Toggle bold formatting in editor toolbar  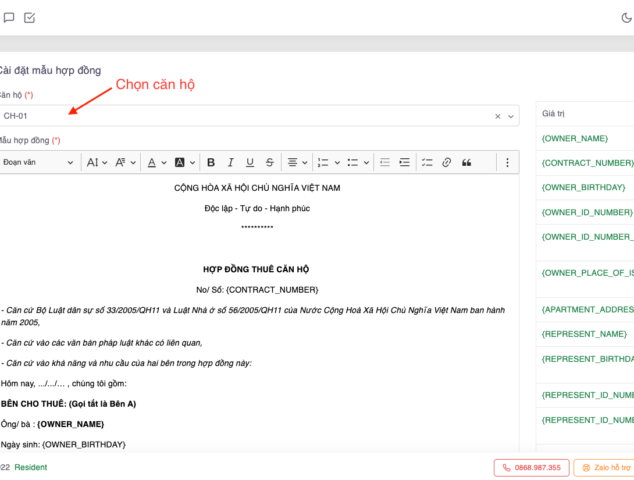(210, 162)
